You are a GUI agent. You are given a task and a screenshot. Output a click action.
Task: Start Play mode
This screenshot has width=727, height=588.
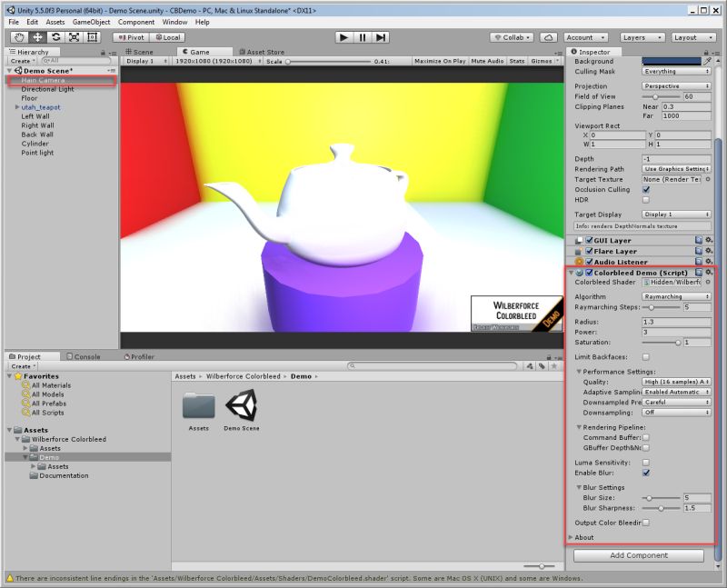(x=344, y=37)
